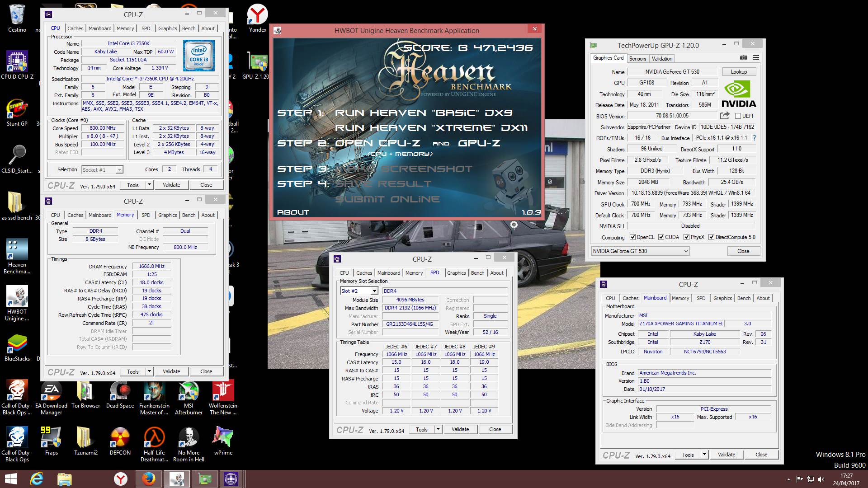Click the taskbar volume speaker icon
The width and height of the screenshot is (868, 488).
821,479
